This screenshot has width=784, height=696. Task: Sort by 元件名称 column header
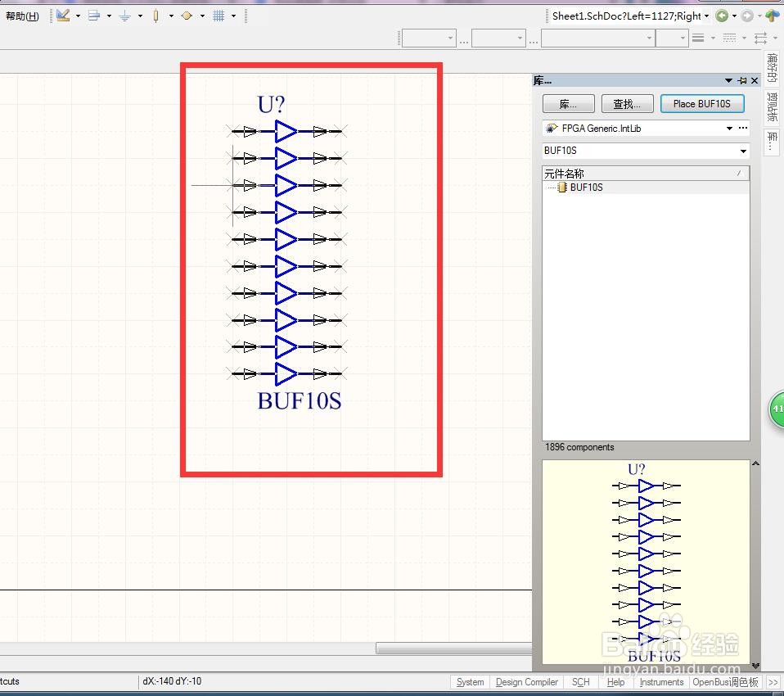click(646, 174)
